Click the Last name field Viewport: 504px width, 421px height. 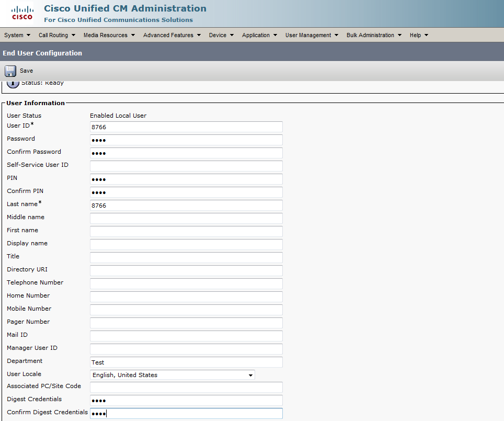click(x=186, y=205)
